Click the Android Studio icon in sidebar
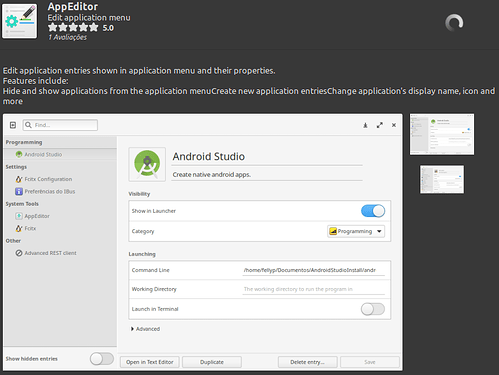This screenshot has height=375, width=499. coord(19,154)
